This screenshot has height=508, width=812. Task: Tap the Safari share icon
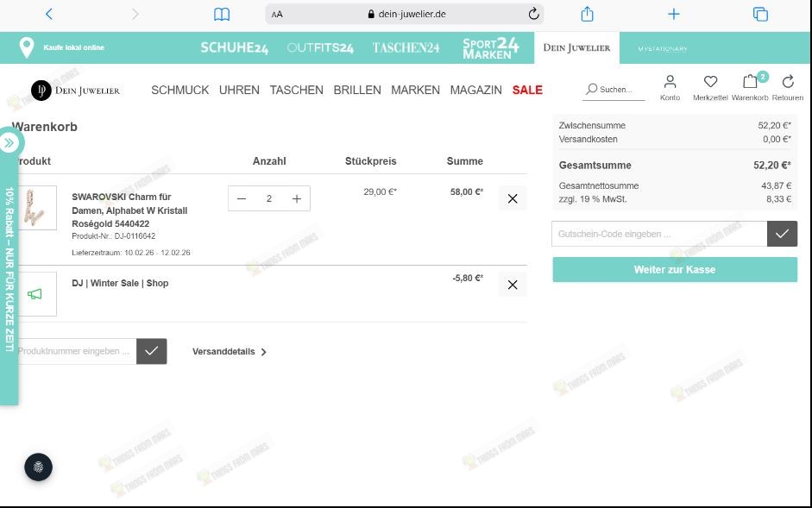pos(588,14)
